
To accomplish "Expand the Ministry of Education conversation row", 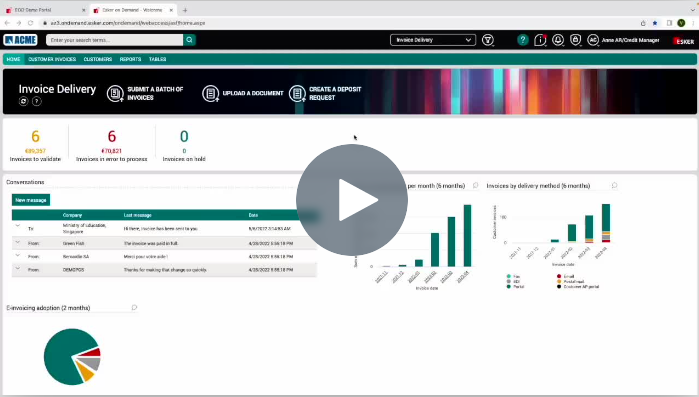I will point(18,226).
